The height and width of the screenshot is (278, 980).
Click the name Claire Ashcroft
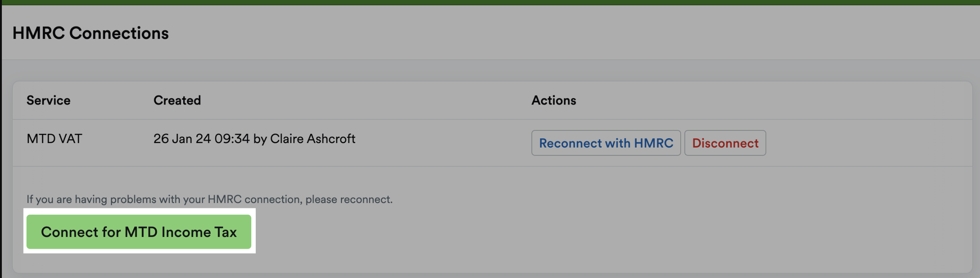pos(312,139)
